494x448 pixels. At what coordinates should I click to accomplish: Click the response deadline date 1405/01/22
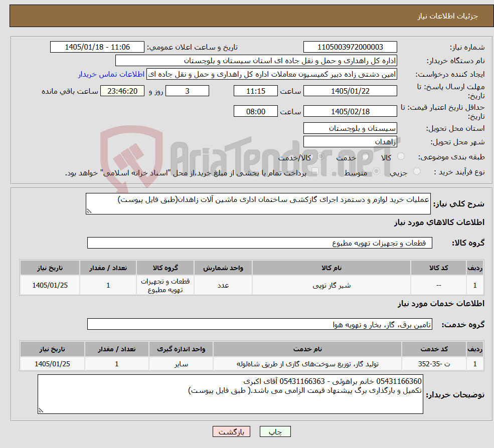pyautogui.click(x=350, y=91)
